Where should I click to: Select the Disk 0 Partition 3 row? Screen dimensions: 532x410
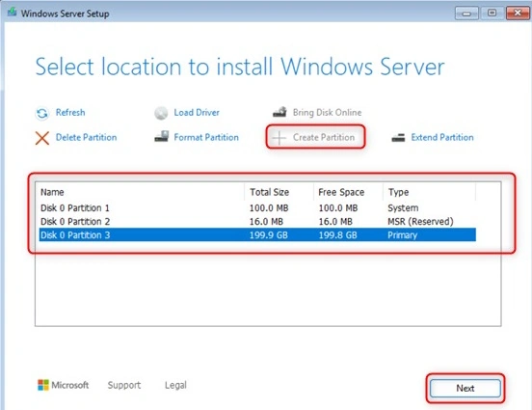257,235
